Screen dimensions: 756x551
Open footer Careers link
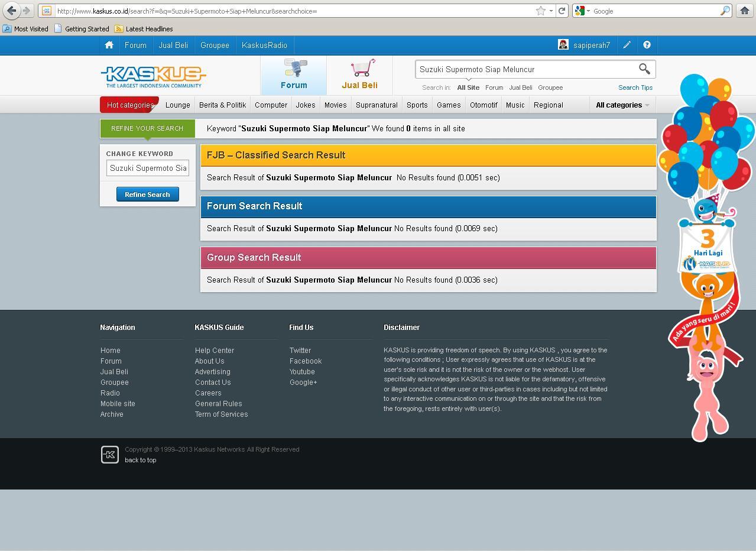point(208,393)
